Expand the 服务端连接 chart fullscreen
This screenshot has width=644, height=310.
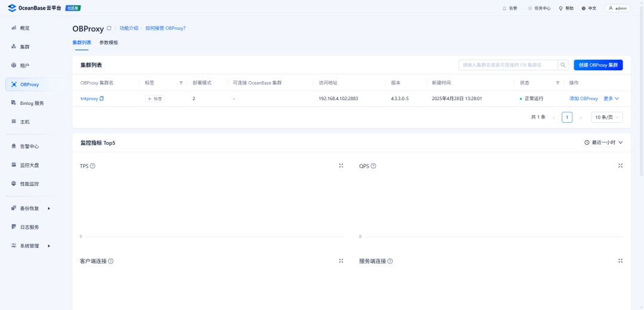(620, 261)
